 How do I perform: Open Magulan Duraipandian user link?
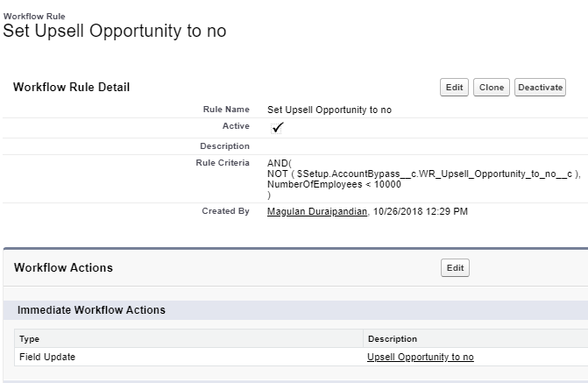click(317, 211)
